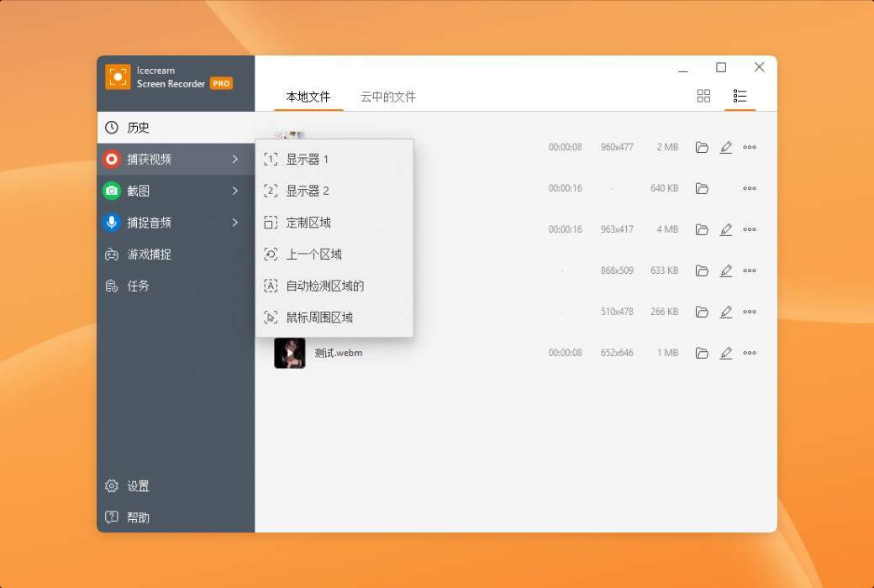
Task: Expand the 捕捉音频 submenu arrow
Action: tap(237, 223)
